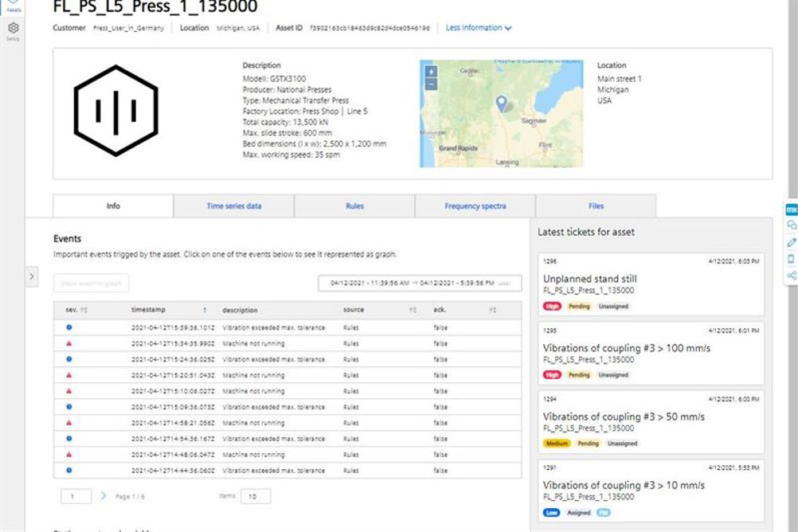Click the Low badge on ticket 1291
Viewport: 798px width, 532px height.
[x=552, y=513]
